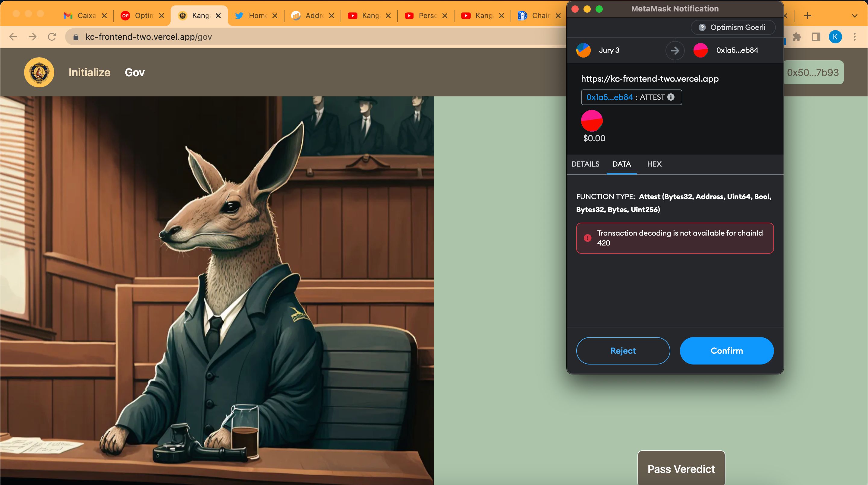View site lock information
868x485 pixels.
pos(76,37)
